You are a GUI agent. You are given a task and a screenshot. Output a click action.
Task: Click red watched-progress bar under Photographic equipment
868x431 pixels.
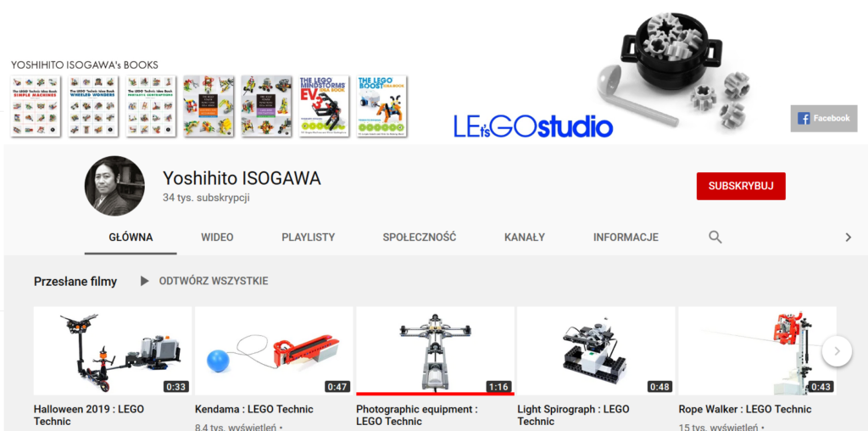[435, 394]
